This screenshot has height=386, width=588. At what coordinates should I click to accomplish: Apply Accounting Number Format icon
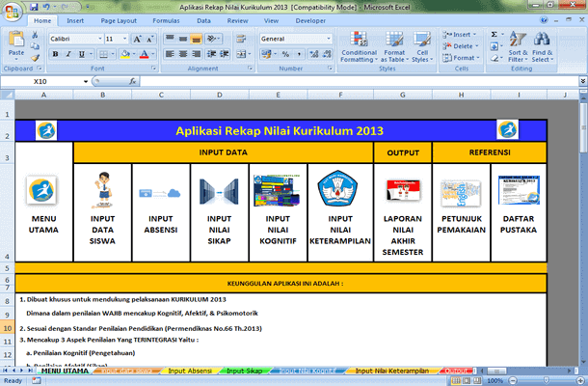pyautogui.click(x=266, y=54)
